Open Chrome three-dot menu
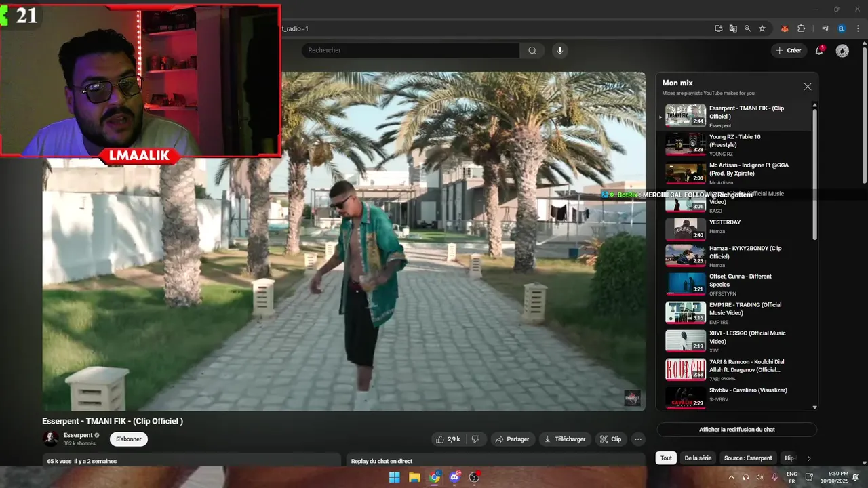868x488 pixels. click(857, 28)
